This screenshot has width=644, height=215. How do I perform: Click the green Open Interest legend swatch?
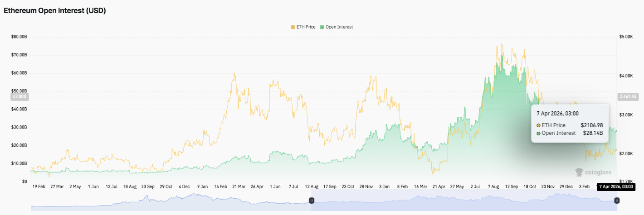tap(322, 27)
